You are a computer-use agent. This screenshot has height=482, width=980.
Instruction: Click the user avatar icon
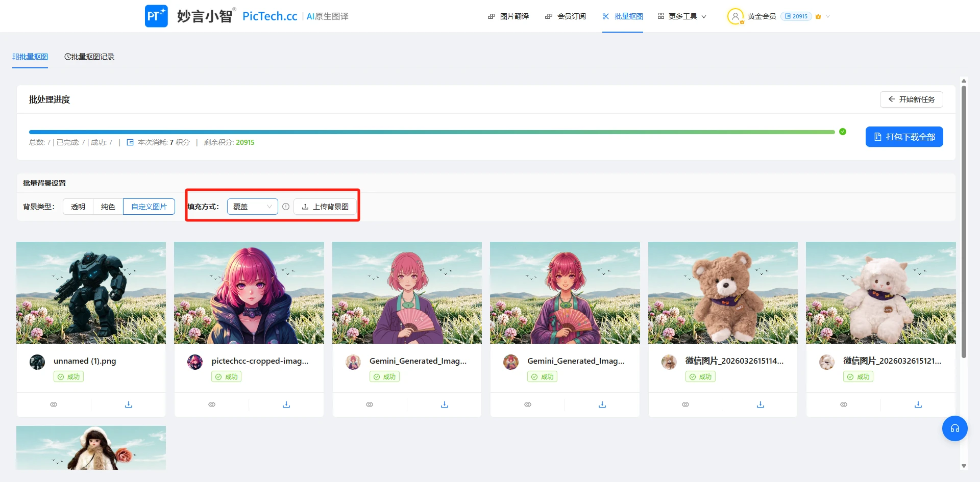click(735, 16)
